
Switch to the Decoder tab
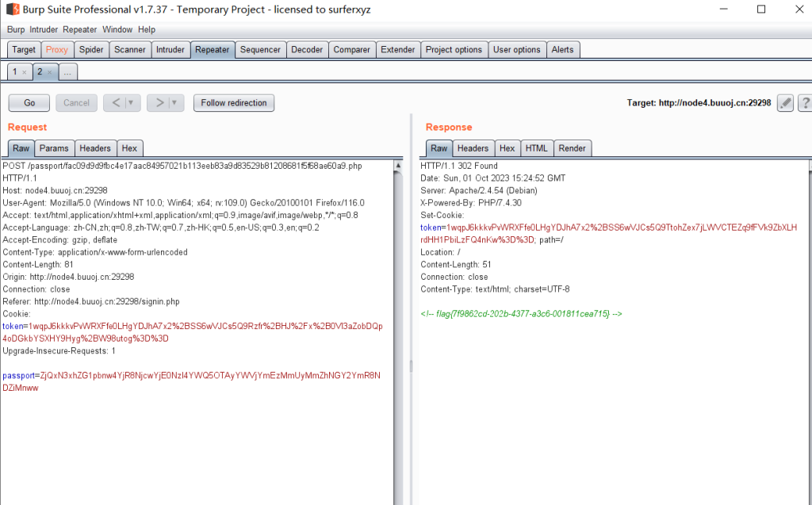pos(307,49)
